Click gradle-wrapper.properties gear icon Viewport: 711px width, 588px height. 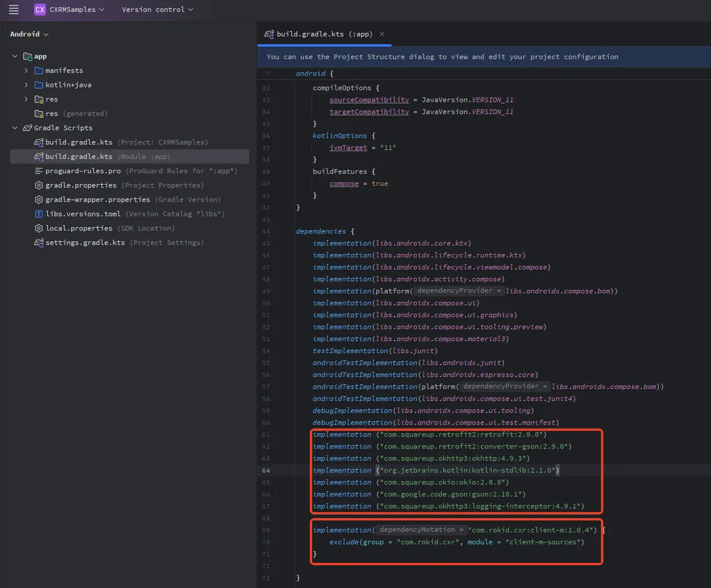39,200
